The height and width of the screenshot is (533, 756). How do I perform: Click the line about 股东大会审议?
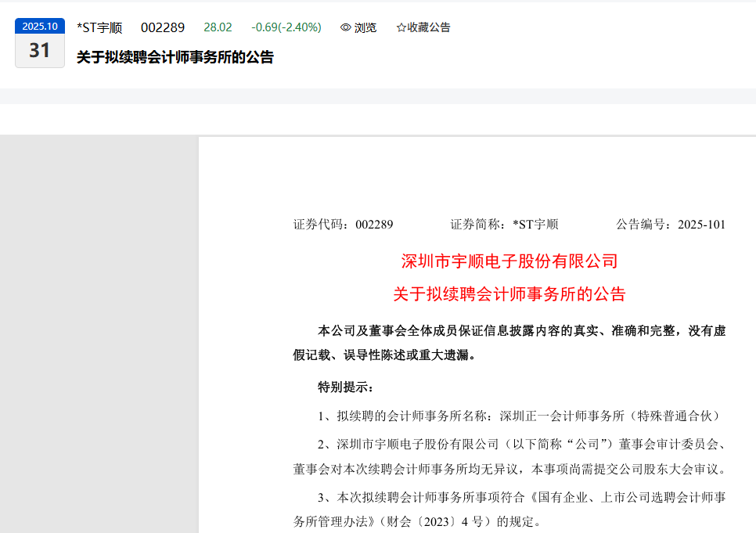click(509, 469)
